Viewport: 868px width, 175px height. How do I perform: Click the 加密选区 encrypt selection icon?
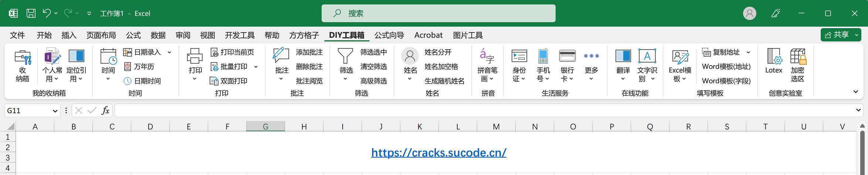tap(798, 56)
